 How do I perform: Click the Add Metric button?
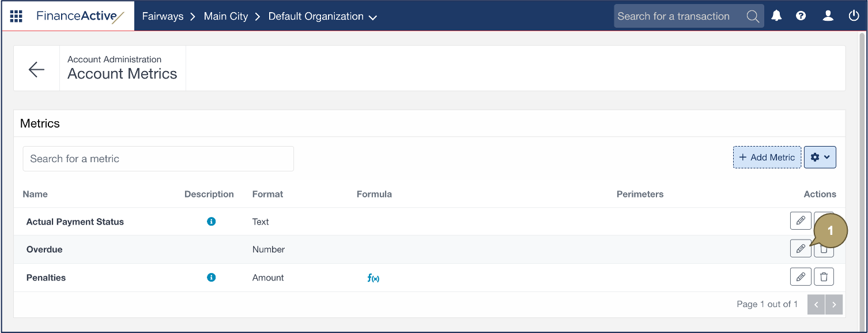tap(767, 157)
